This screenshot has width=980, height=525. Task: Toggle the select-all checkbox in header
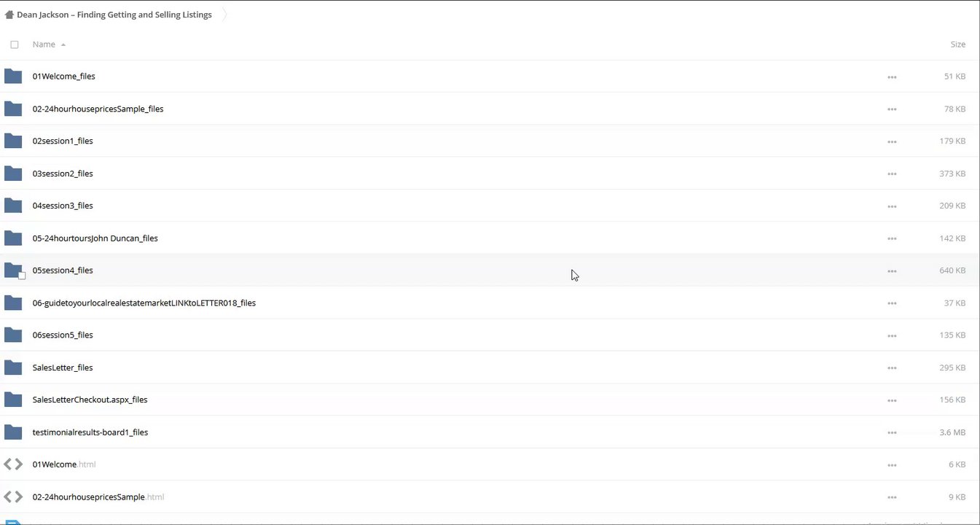pos(15,44)
